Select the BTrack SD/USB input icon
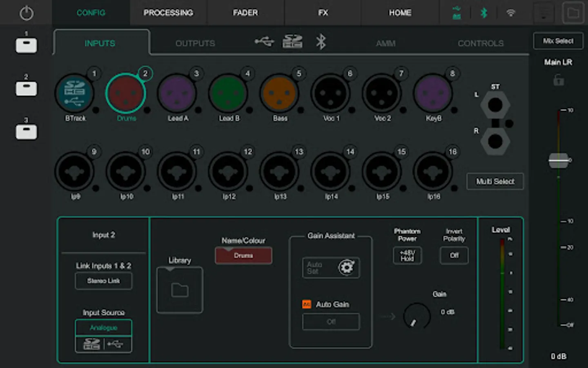Viewport: 588px width, 368px height. [x=75, y=93]
